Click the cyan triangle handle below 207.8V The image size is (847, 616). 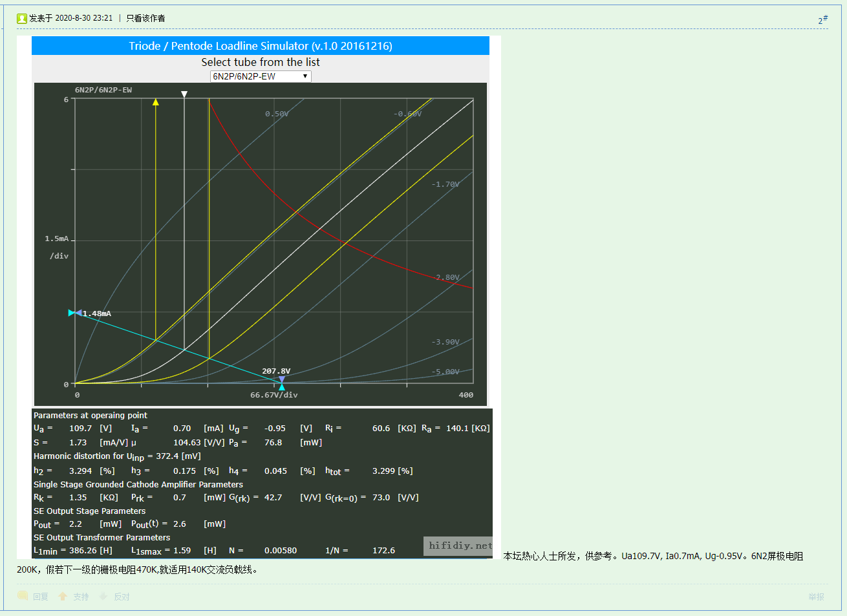[x=282, y=387]
